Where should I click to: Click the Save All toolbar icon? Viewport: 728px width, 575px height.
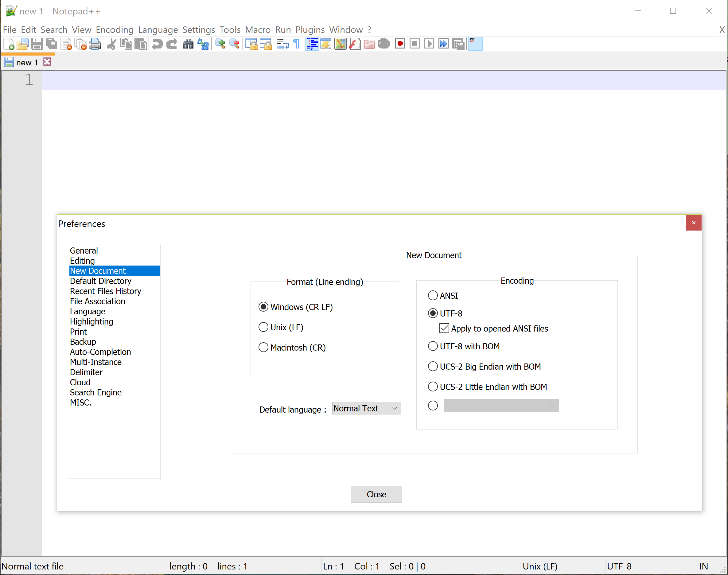click(52, 44)
